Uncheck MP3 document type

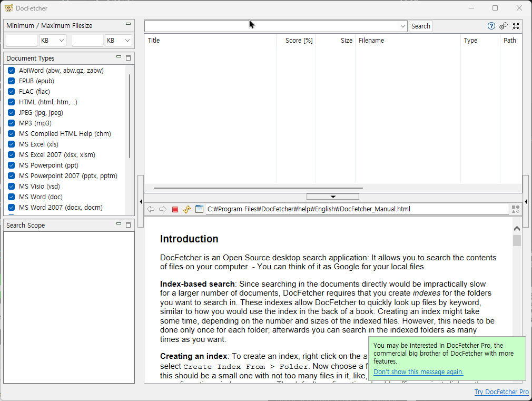(11, 123)
